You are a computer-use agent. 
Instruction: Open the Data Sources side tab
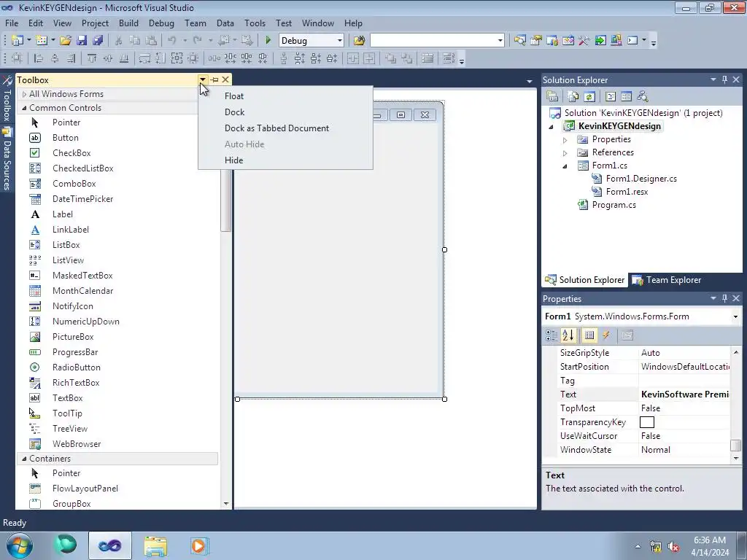7,159
